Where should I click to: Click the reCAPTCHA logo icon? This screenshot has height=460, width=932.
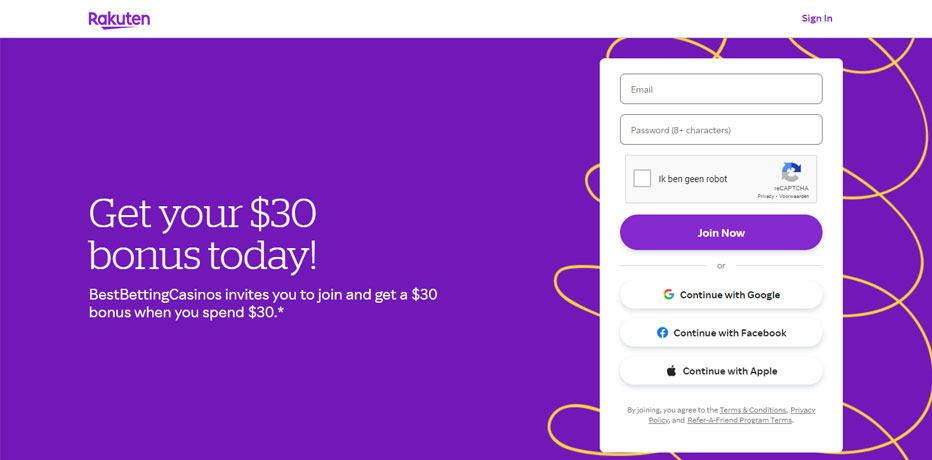tap(791, 172)
